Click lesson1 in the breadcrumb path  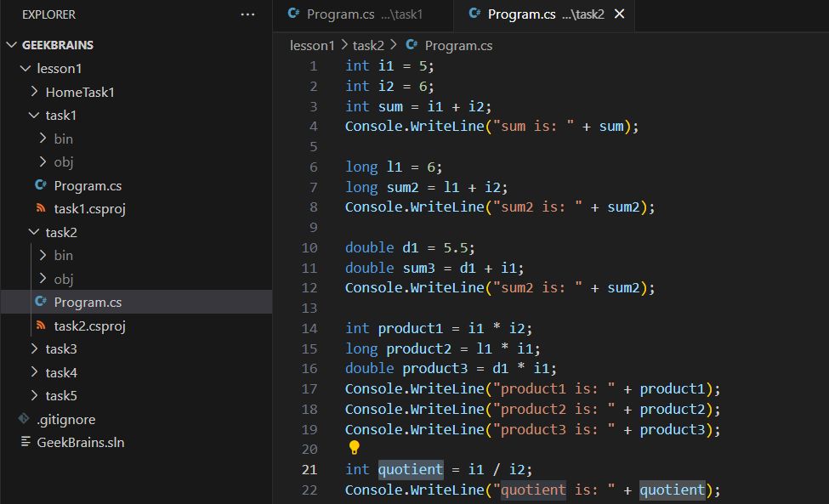coord(312,45)
